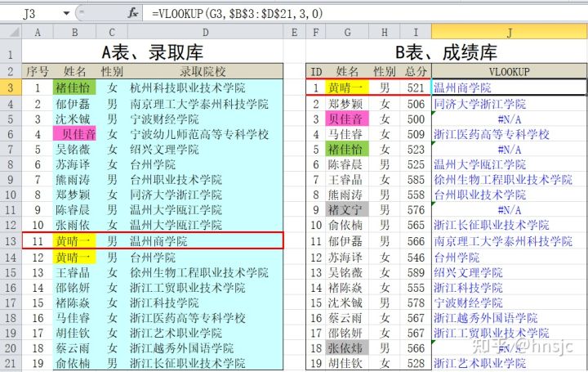
Task: Click column G cell "马佳睿"
Action: tap(347, 134)
